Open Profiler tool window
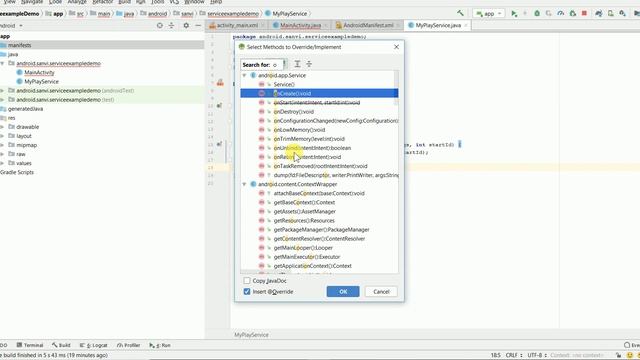Screen dimensions: 640x360 [x=129, y=345]
